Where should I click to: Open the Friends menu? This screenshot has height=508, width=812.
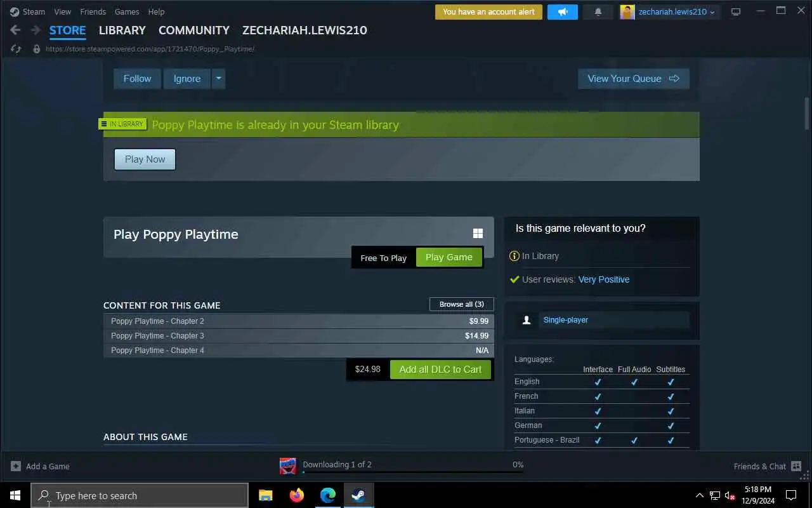click(93, 11)
